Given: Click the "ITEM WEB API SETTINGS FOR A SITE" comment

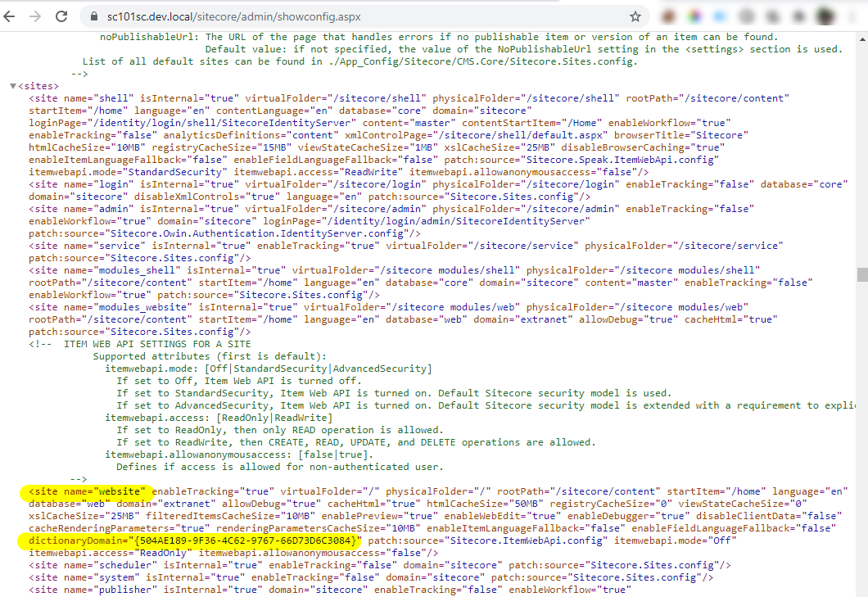Looking at the screenshot, I should tap(157, 344).
